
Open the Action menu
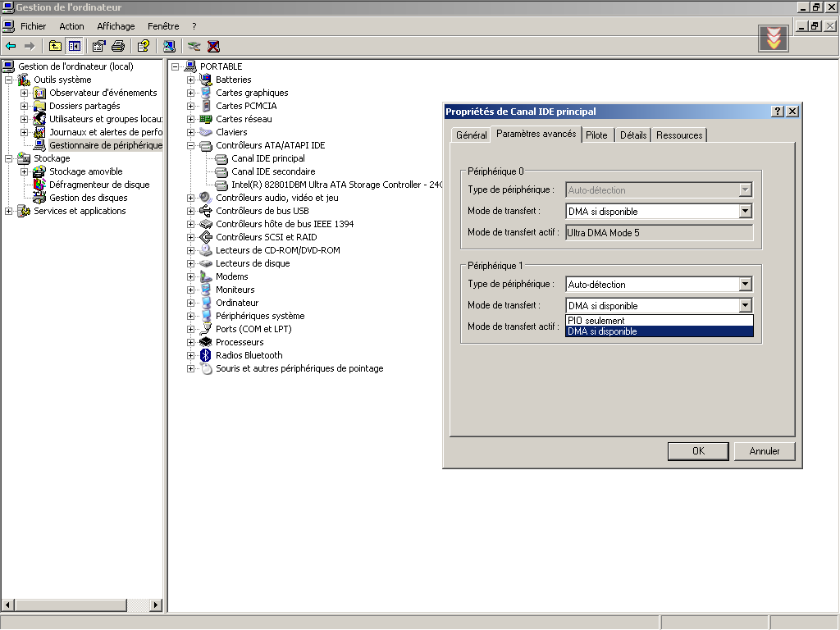tap(71, 26)
